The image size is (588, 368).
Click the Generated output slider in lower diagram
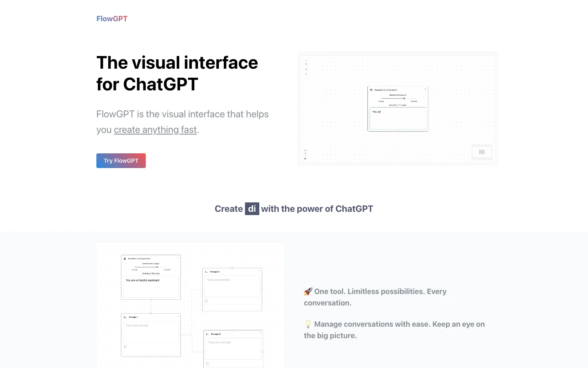tap(151, 267)
